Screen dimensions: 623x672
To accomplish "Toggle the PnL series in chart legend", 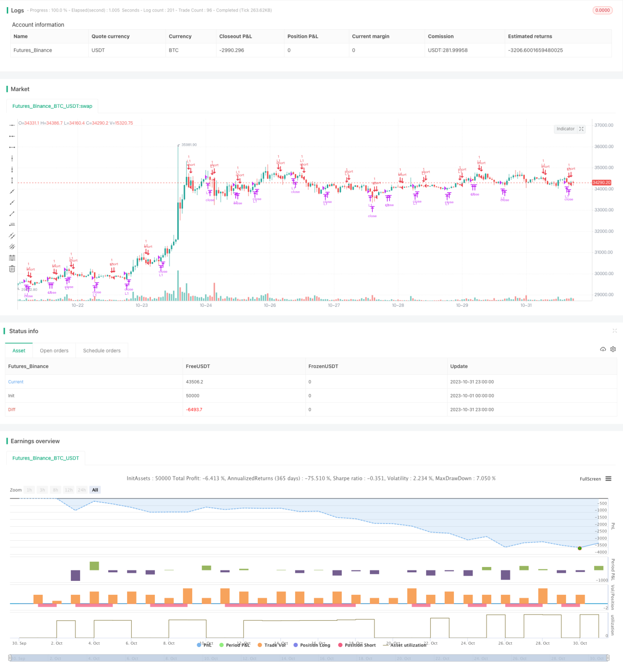I will (204, 645).
